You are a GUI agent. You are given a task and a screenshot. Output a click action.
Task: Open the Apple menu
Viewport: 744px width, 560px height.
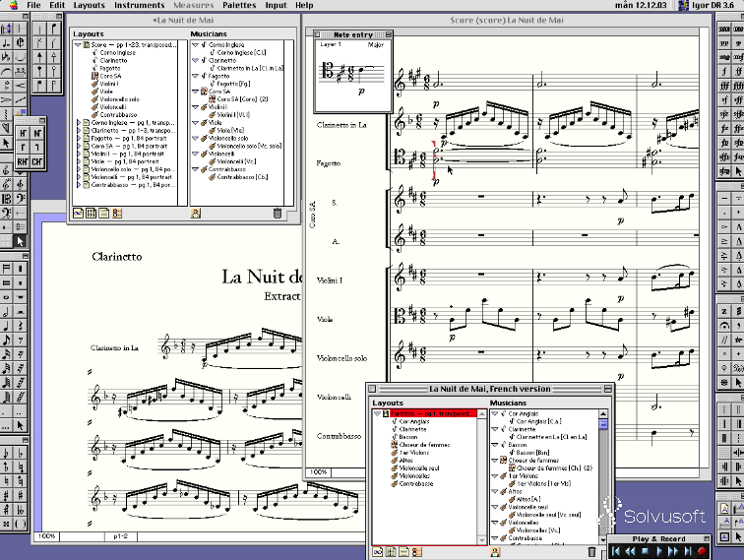click(14, 5)
